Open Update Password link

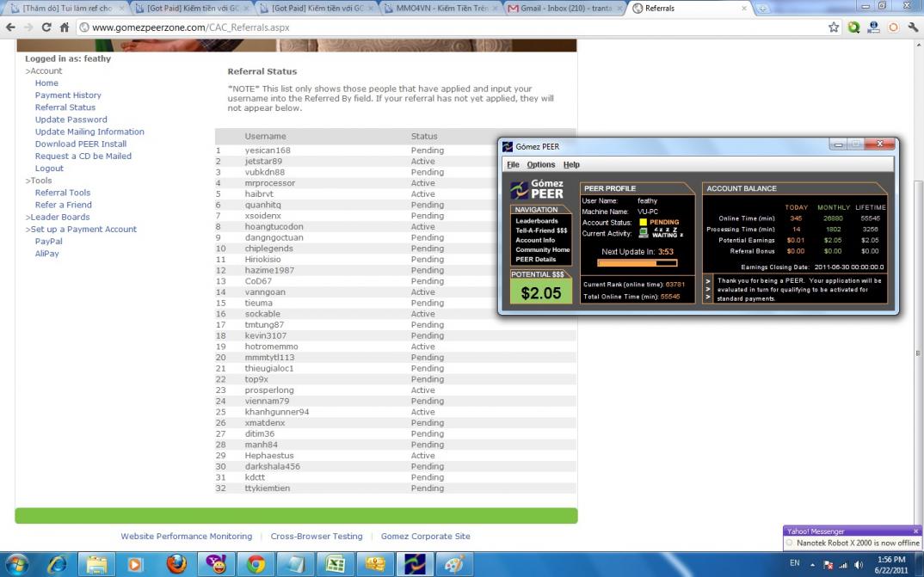pyautogui.click(x=71, y=120)
